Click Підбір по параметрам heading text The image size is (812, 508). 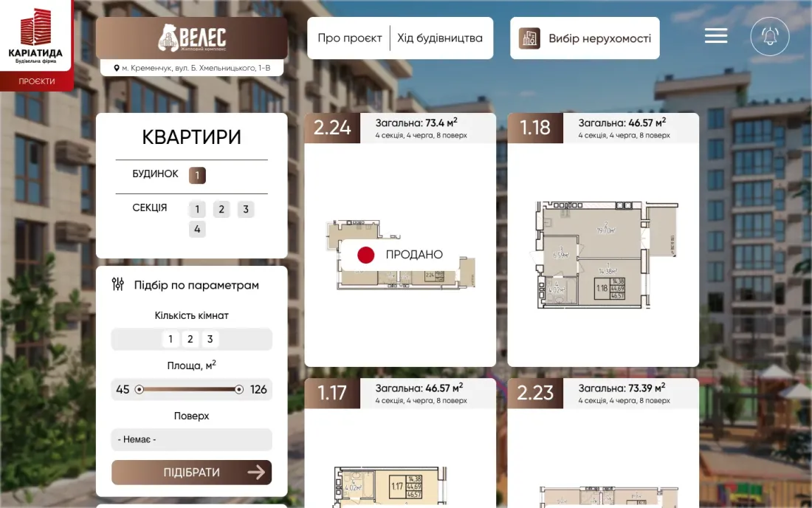196,285
